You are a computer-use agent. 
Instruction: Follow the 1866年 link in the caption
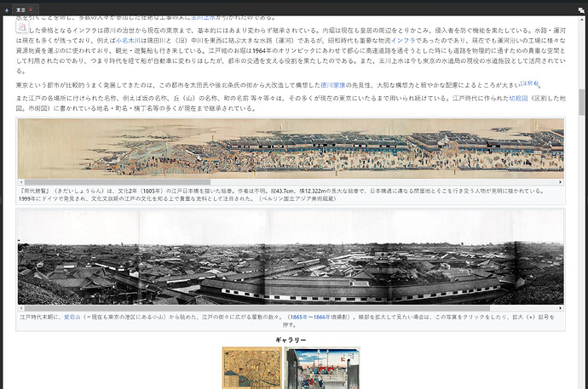point(322,317)
